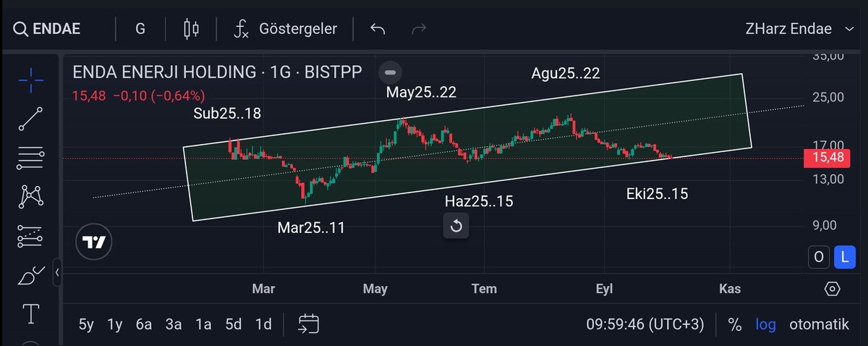This screenshot has width=868, height=346.
Task: Toggle the log scale option
Action: tap(766, 324)
